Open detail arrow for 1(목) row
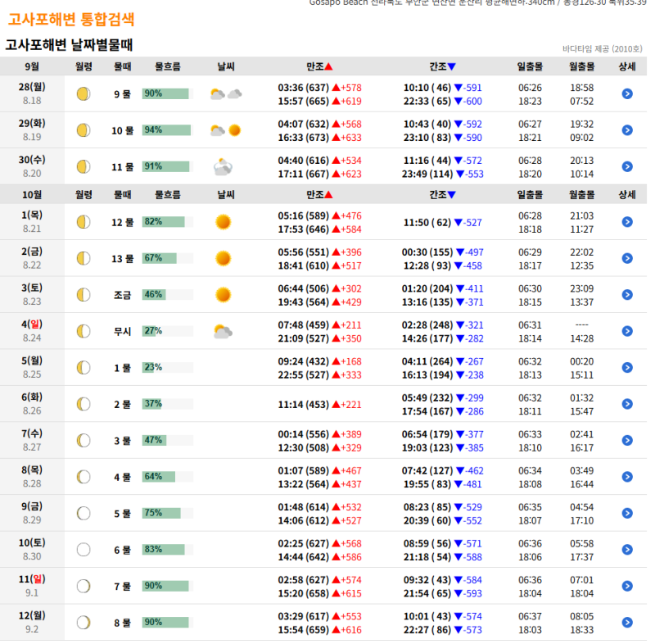Screen dimensions: 655x644 tap(627, 221)
